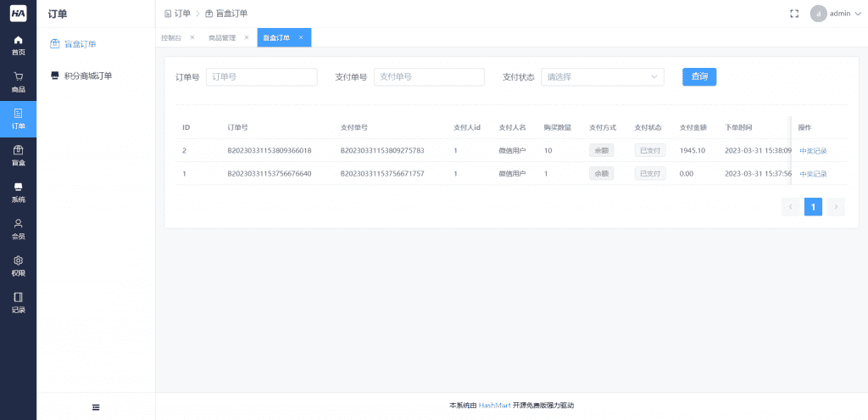Open 系统 system section
The image size is (868, 420).
pos(18,192)
